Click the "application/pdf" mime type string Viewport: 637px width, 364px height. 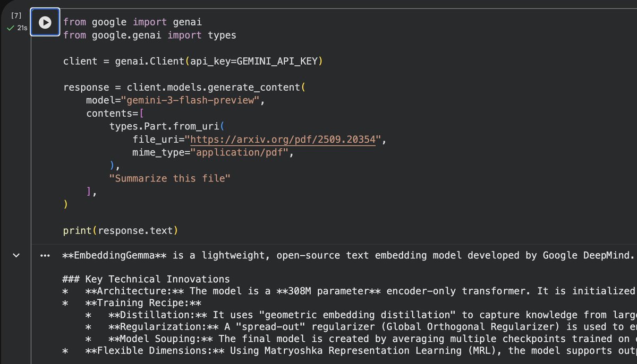point(239,153)
